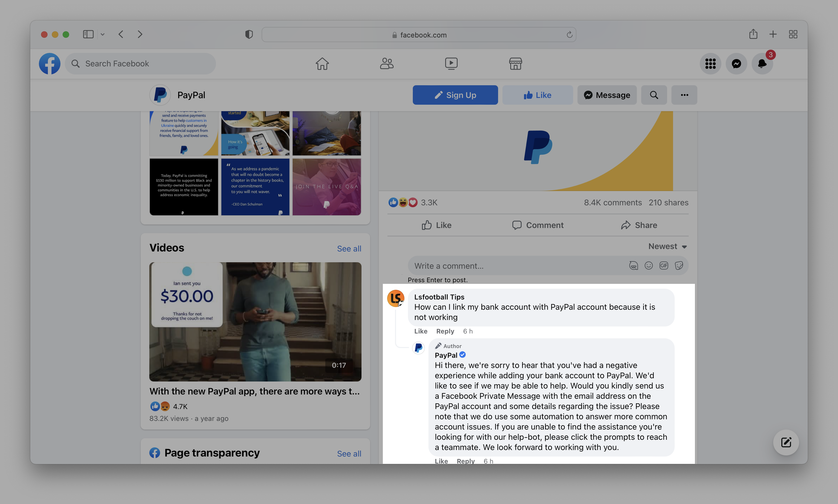Viewport: 838px width, 504px height.
Task: Open the video title about new PayPal app
Action: point(255,391)
